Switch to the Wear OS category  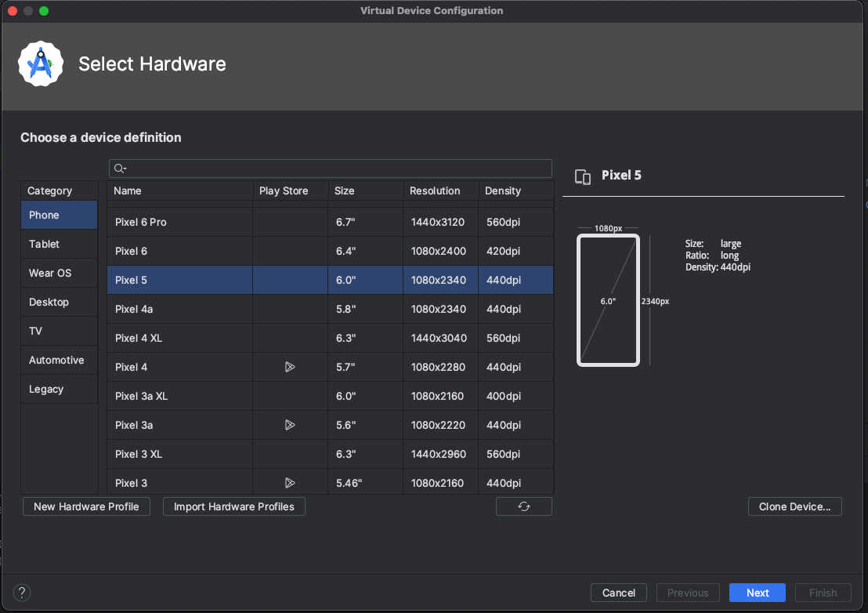(50, 273)
